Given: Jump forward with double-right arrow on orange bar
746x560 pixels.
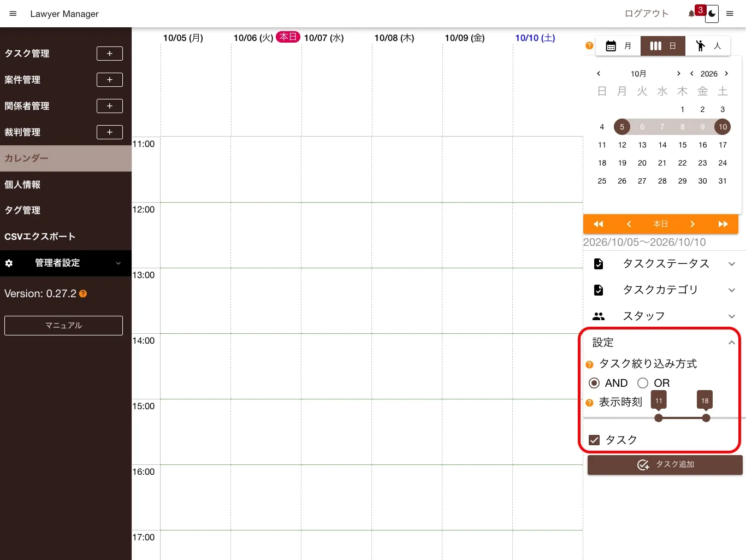Looking at the screenshot, I should pos(723,224).
